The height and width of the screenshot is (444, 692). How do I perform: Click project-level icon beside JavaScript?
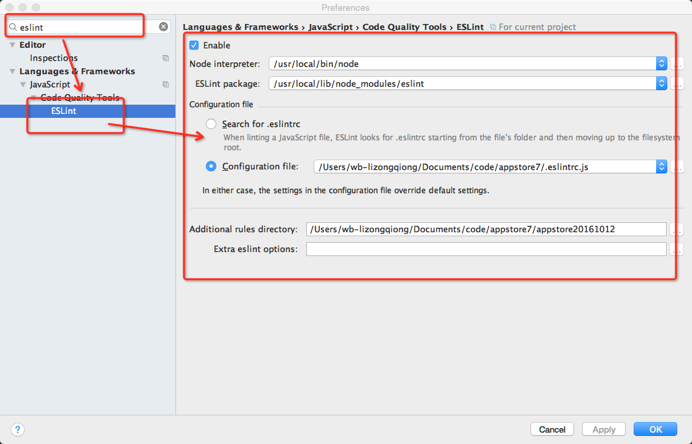[165, 84]
